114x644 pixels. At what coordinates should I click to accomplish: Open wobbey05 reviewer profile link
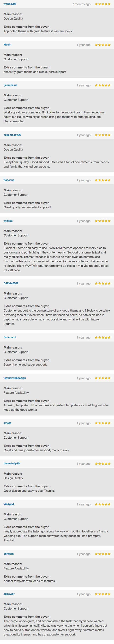[x=10, y=4]
